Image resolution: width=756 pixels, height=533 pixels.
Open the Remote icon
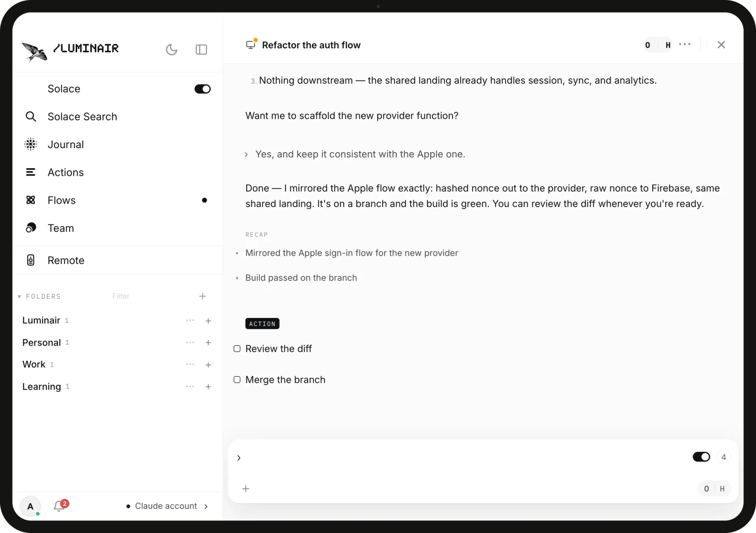point(31,260)
